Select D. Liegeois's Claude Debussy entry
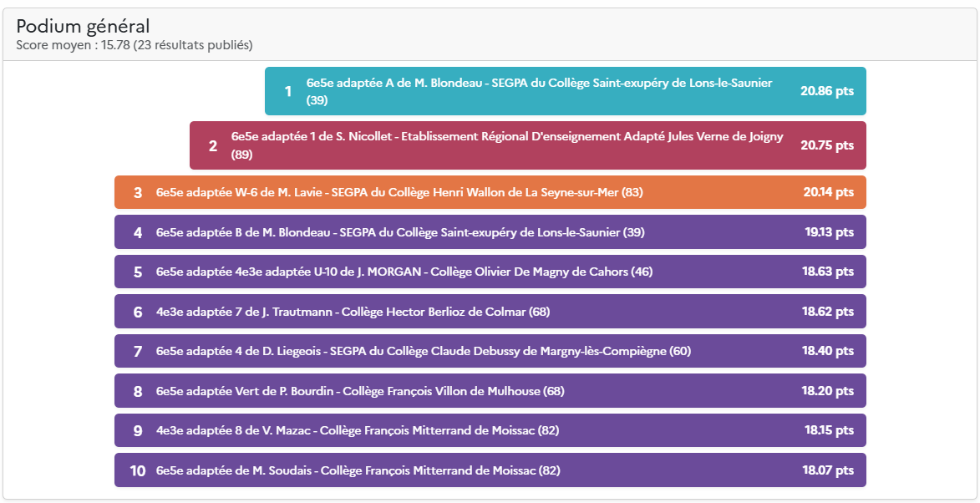This screenshot has width=980, height=503. (424, 351)
